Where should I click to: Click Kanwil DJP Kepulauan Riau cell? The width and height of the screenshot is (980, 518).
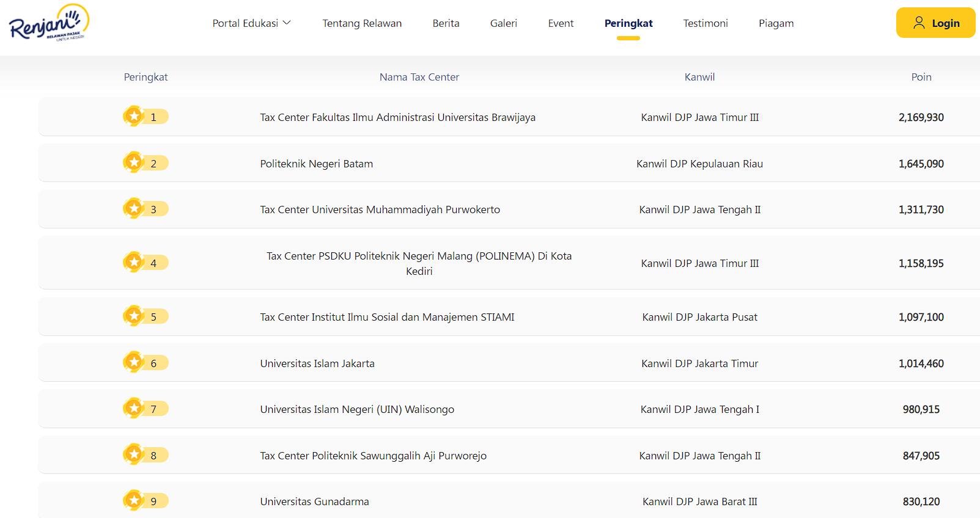(700, 164)
